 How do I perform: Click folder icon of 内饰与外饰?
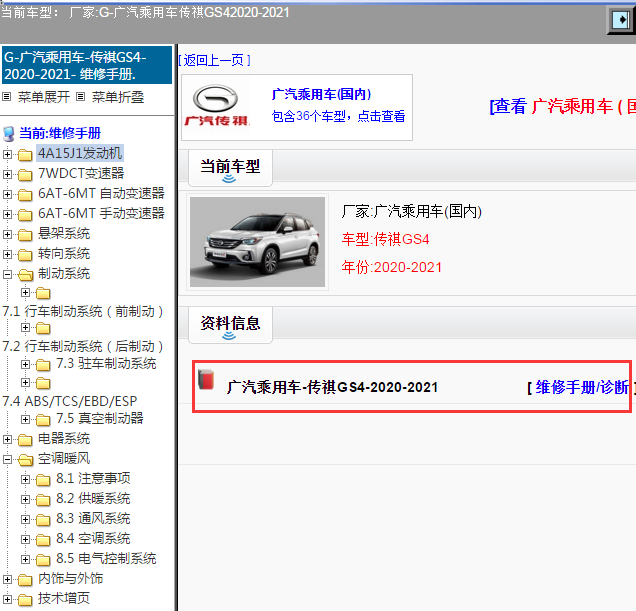[25, 580]
